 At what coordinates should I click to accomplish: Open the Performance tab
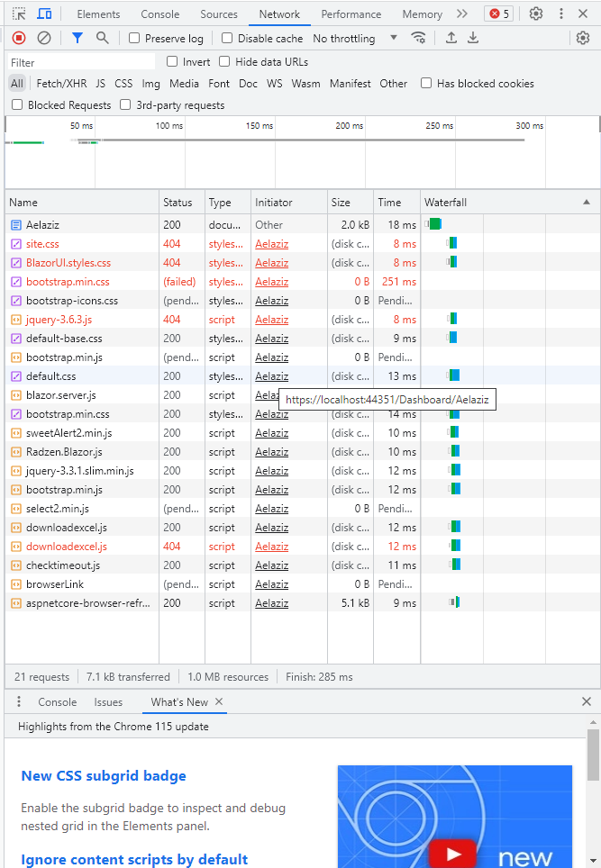point(351,14)
